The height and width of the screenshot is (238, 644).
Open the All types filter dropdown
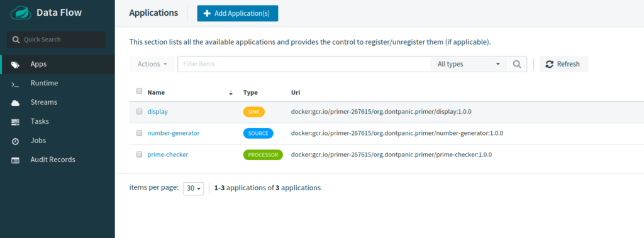(x=469, y=64)
